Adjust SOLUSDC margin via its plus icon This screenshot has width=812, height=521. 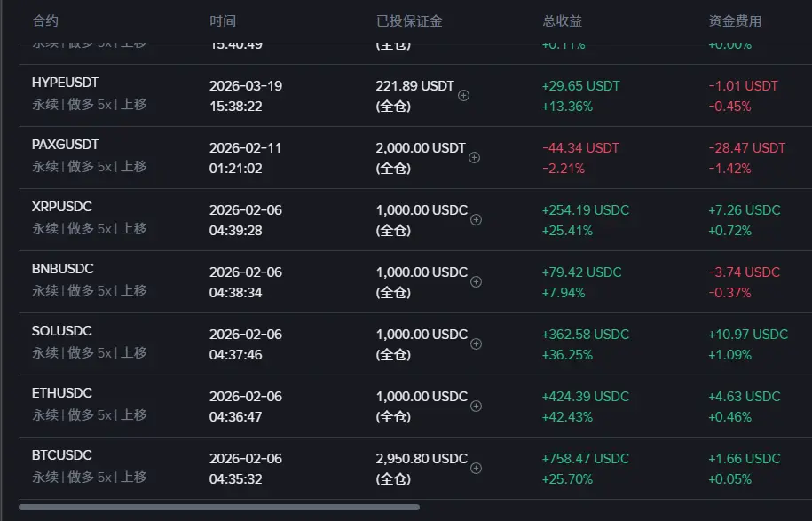click(476, 343)
